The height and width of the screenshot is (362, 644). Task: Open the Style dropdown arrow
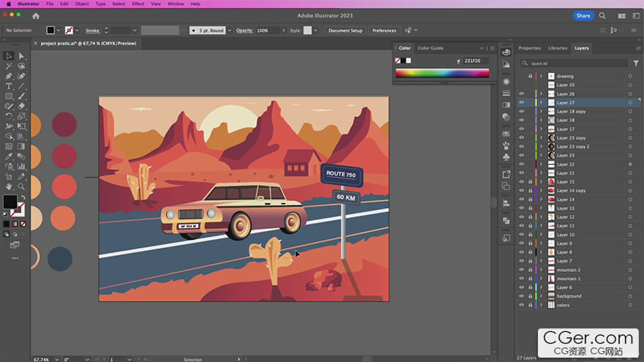click(315, 31)
